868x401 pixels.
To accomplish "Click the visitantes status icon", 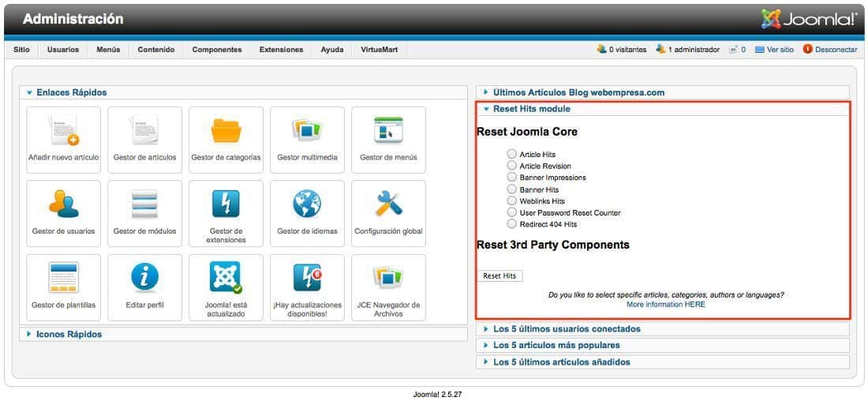I will (602, 49).
